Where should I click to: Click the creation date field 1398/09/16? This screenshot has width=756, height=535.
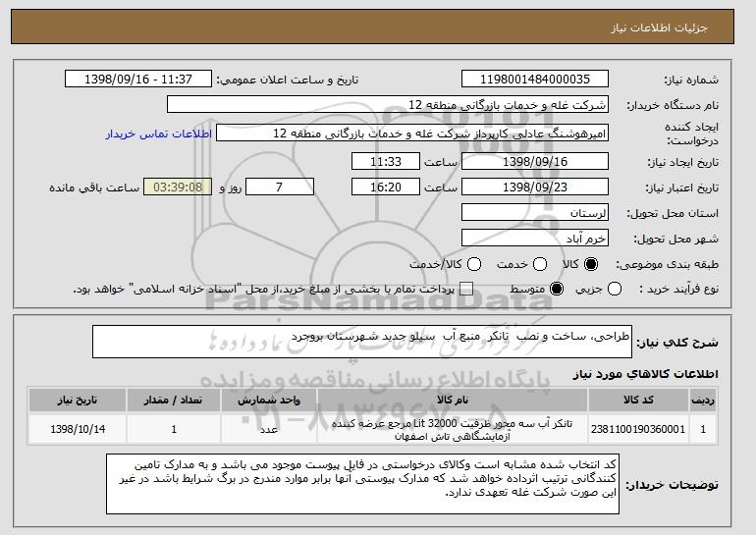coord(535,161)
